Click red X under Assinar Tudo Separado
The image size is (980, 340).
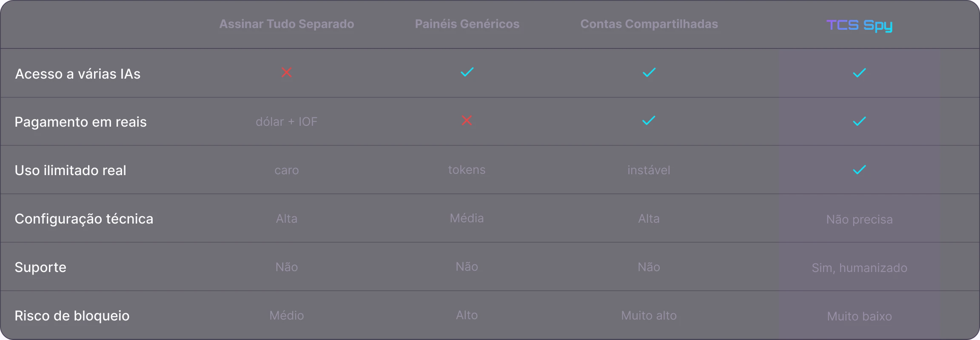click(x=287, y=72)
